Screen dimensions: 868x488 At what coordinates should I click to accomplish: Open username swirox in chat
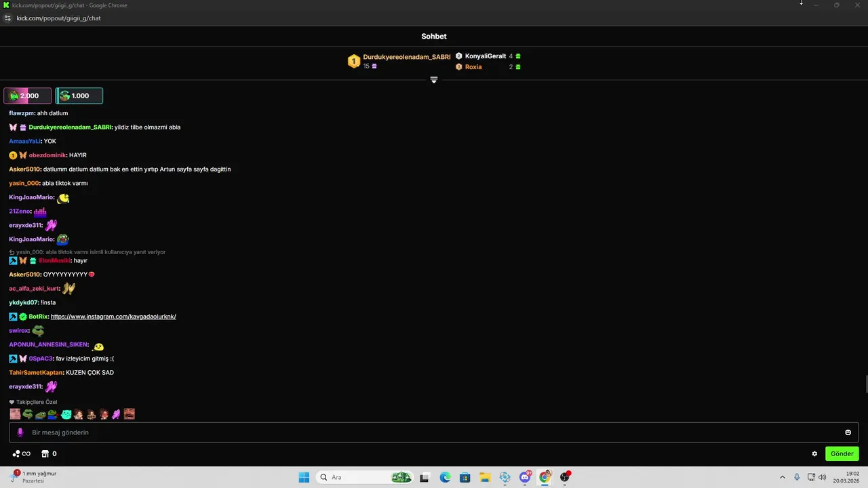tap(19, 331)
